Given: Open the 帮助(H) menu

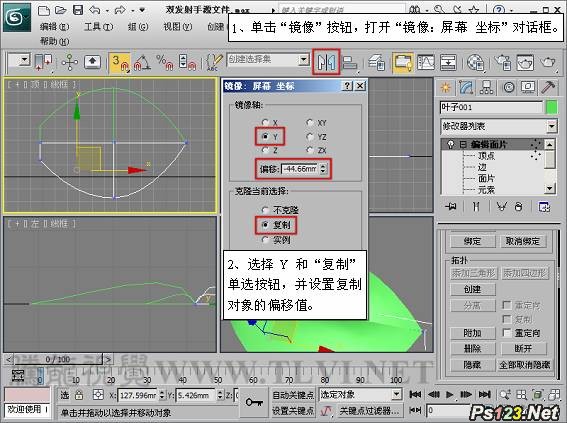Looking at the screenshot, I should [54, 41].
